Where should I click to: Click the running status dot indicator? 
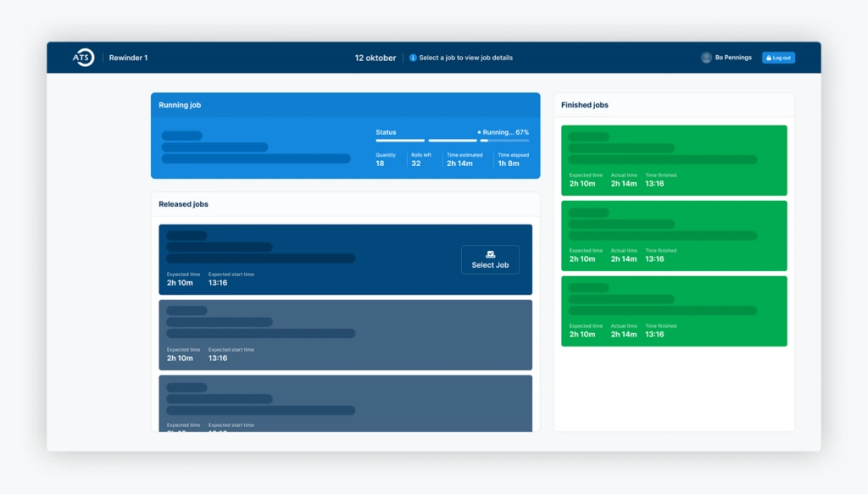point(479,132)
